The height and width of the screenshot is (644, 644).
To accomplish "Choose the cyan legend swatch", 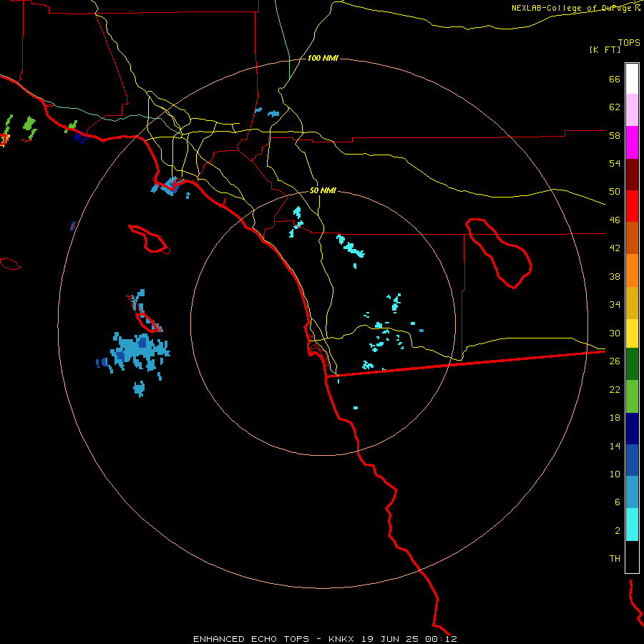I will (x=632, y=525).
